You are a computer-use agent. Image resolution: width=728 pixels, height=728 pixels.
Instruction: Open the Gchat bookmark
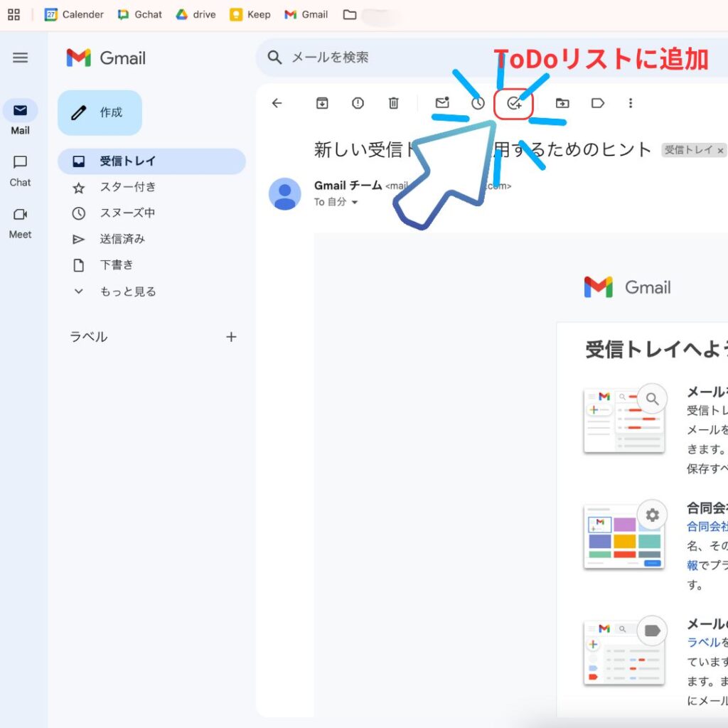[x=140, y=15]
